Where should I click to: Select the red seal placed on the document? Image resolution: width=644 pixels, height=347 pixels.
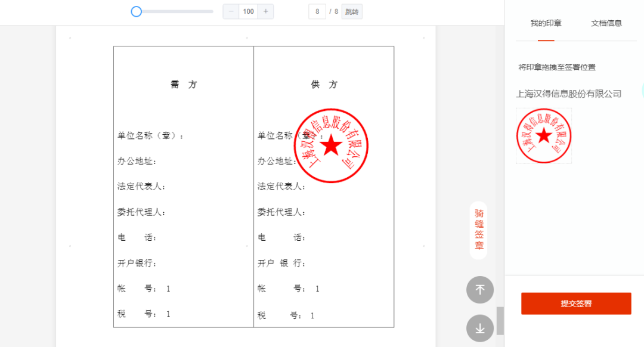coord(332,146)
